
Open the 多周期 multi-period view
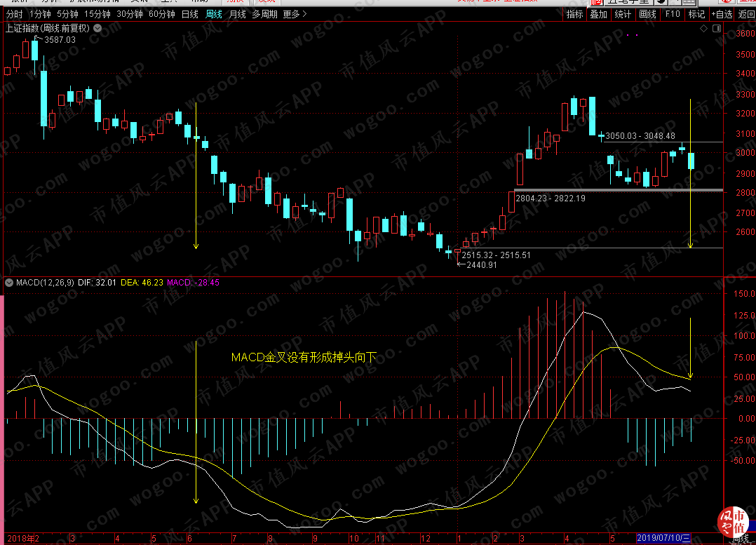pos(264,15)
